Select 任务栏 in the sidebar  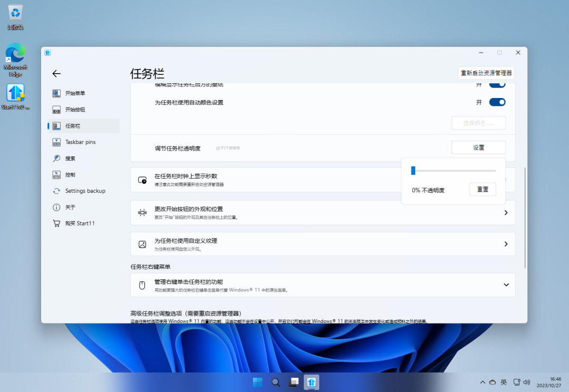coord(83,126)
